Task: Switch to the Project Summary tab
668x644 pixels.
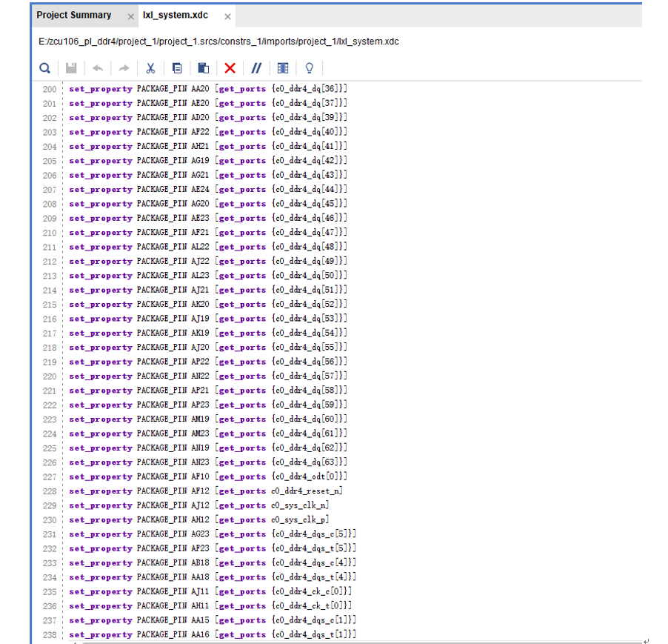Action: 74,15
